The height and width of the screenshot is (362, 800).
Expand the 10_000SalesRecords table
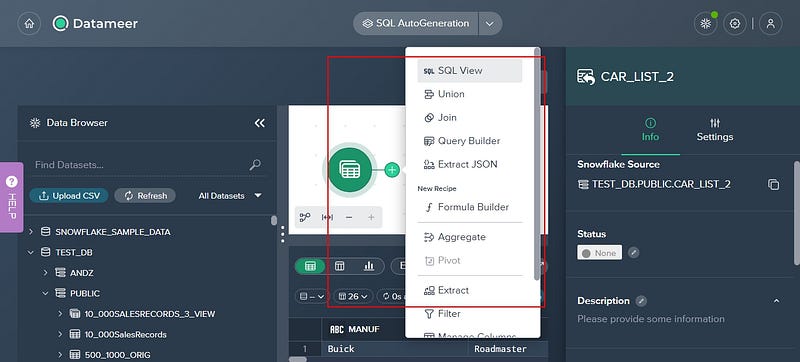60,334
